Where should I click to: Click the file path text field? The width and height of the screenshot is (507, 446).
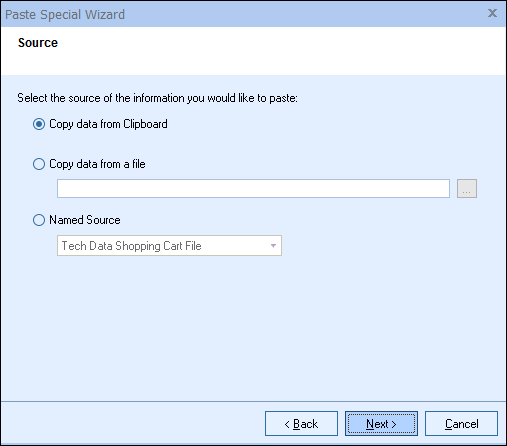[253, 188]
